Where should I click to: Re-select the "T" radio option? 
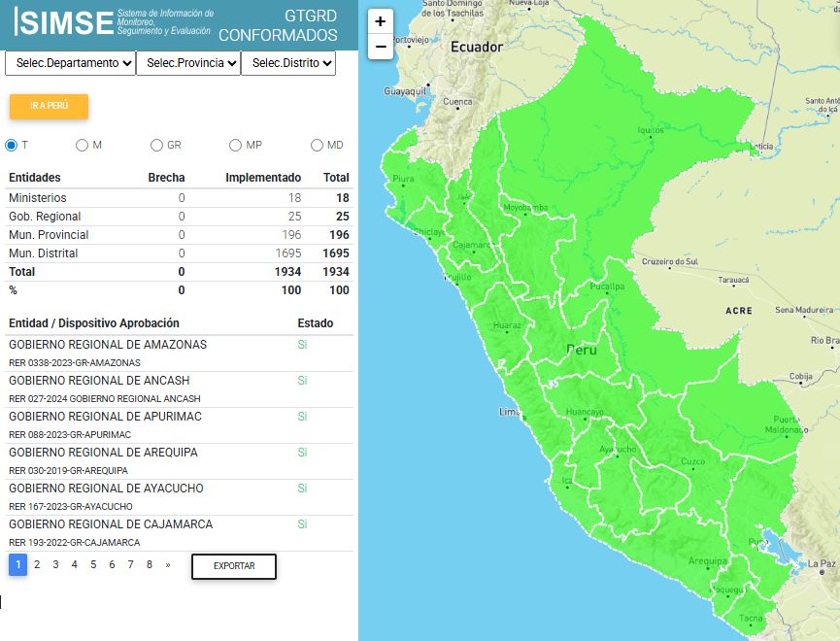pyautogui.click(x=11, y=145)
